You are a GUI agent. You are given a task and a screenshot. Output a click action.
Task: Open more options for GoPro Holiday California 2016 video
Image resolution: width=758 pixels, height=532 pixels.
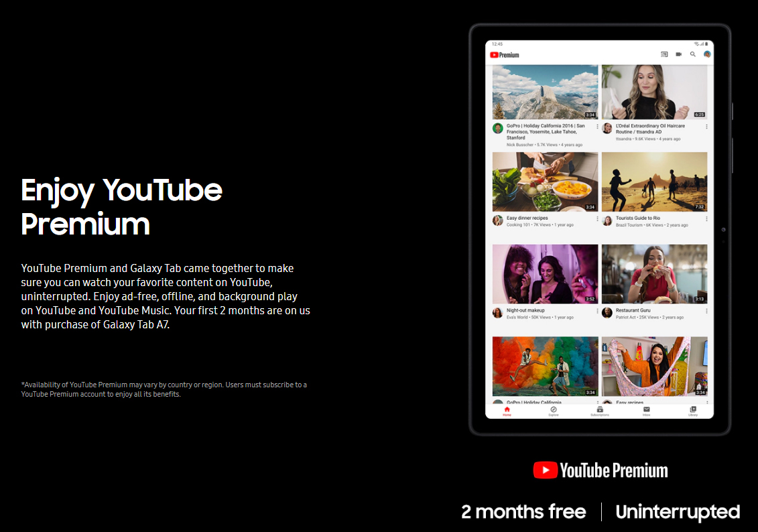pyautogui.click(x=598, y=127)
